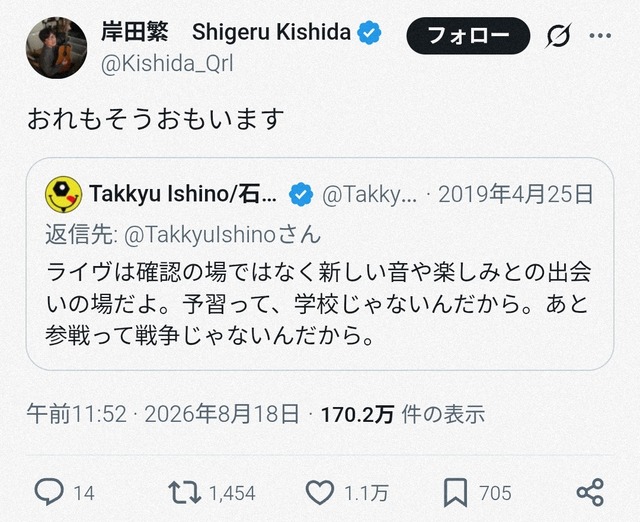Click the reply speech bubble icon
The width and height of the screenshot is (640, 522).
(49, 492)
